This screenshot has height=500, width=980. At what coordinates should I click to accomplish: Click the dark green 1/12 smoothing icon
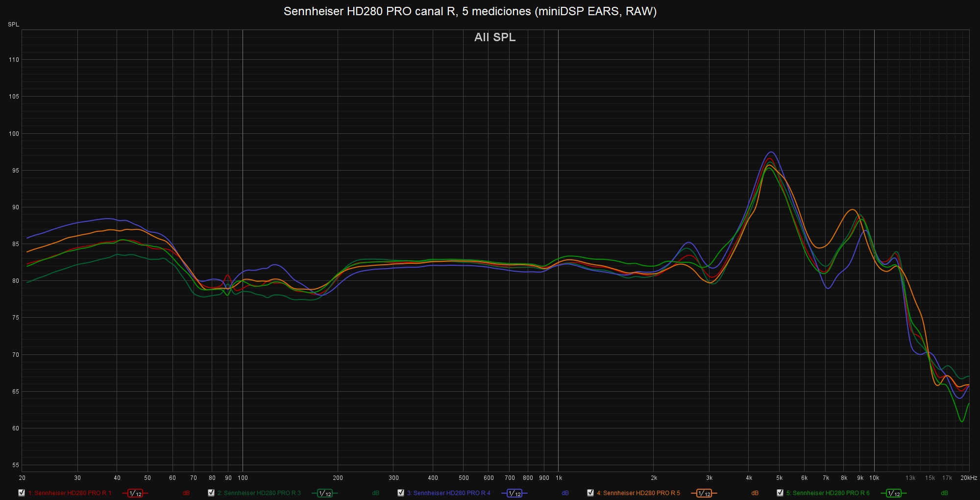[x=325, y=493]
